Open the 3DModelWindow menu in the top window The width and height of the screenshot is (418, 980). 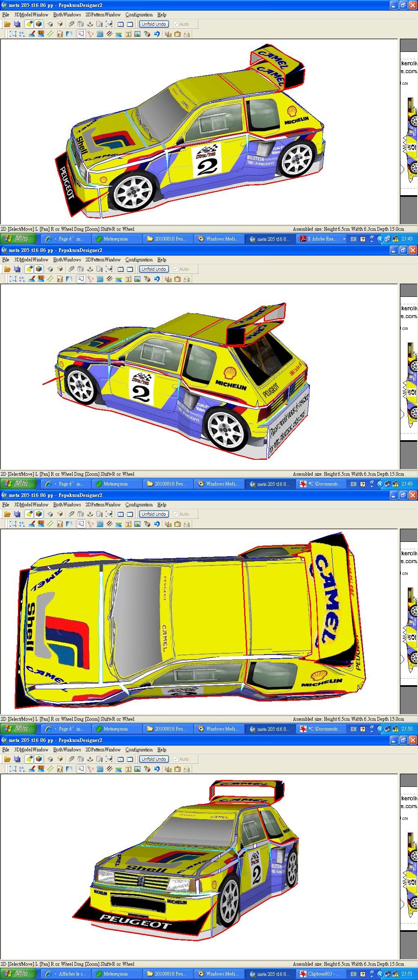coord(31,15)
